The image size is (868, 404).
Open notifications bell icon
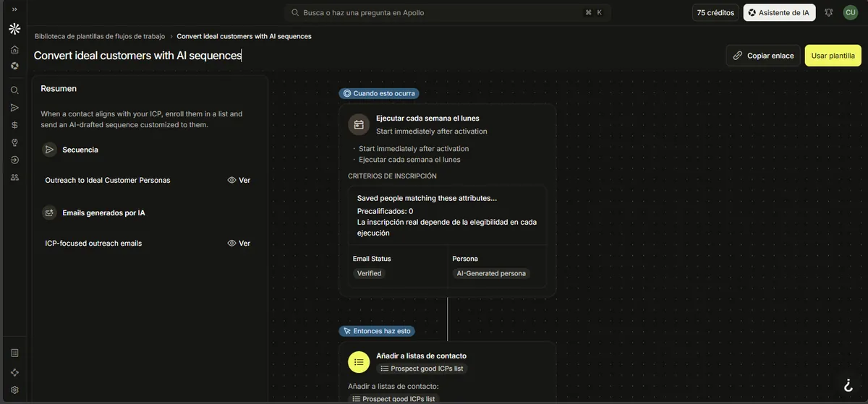tap(829, 12)
